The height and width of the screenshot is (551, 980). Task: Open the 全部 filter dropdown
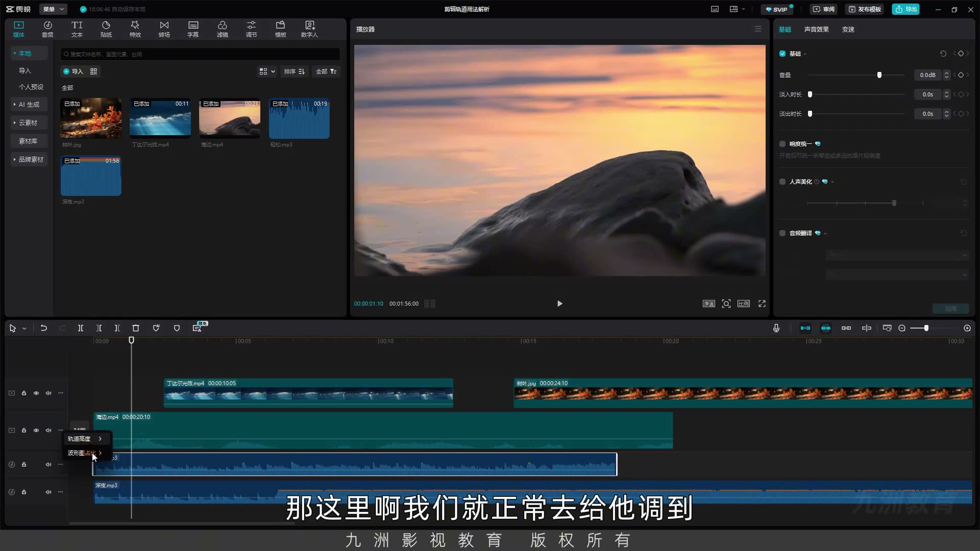326,71
